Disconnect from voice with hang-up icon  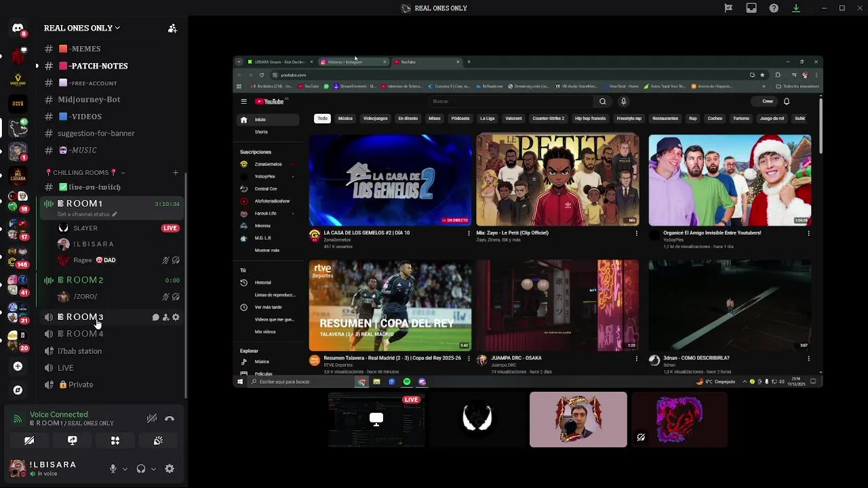click(x=170, y=419)
